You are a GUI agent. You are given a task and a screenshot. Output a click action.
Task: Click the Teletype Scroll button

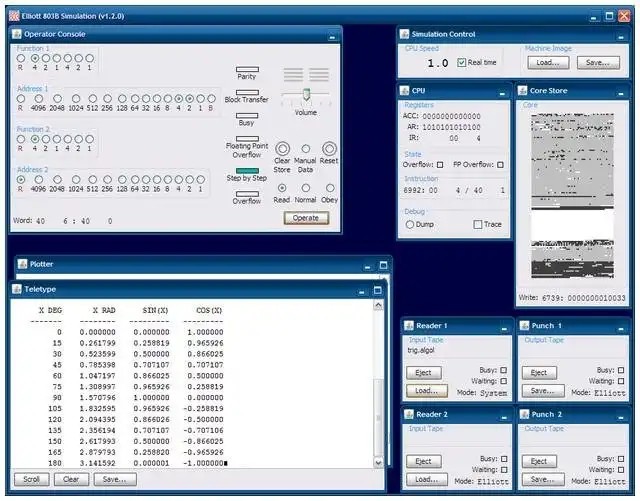(x=31, y=479)
